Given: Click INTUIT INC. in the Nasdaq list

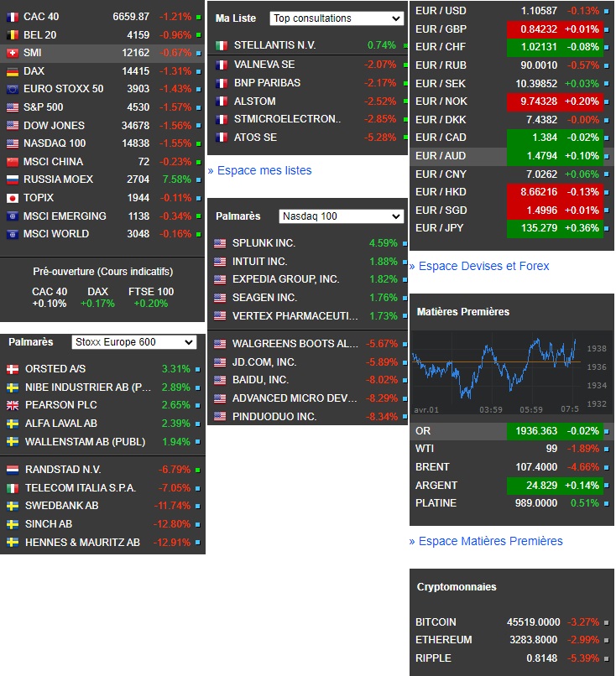Looking at the screenshot, I should (259, 262).
